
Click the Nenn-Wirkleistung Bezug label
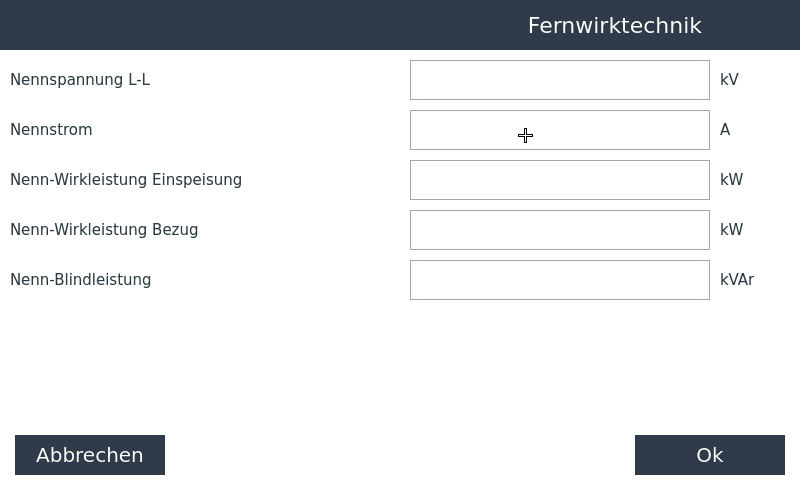[104, 230]
